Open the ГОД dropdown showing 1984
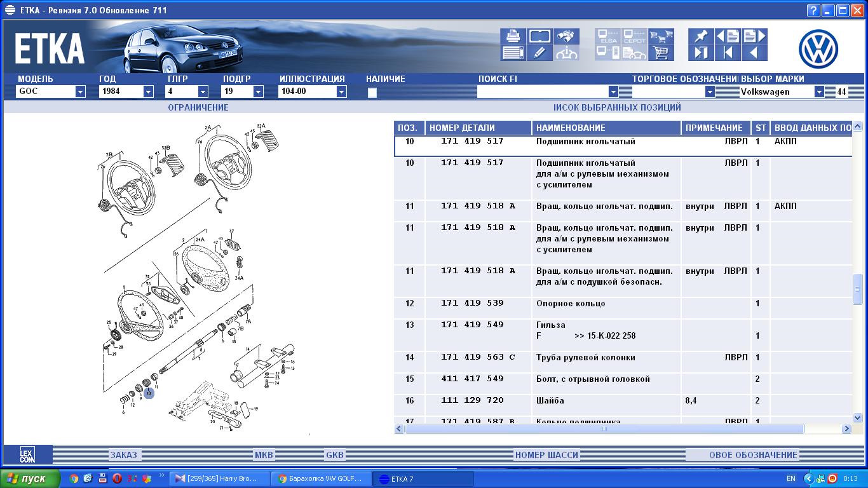Viewport: 868px width, 488px height. pos(148,91)
